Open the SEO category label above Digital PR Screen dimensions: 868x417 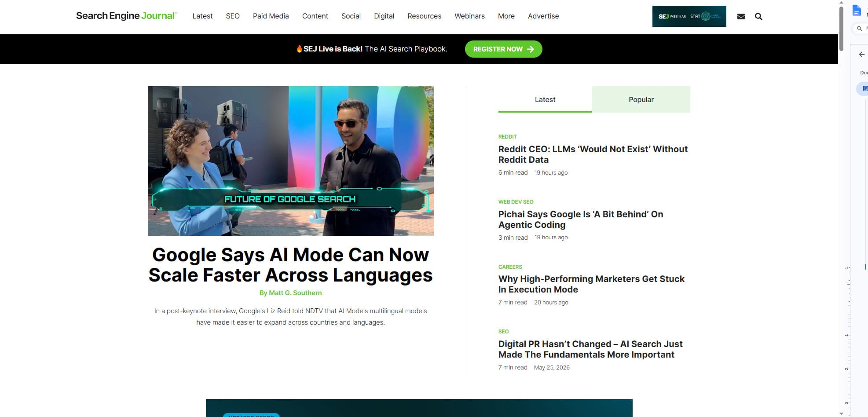pyautogui.click(x=504, y=332)
